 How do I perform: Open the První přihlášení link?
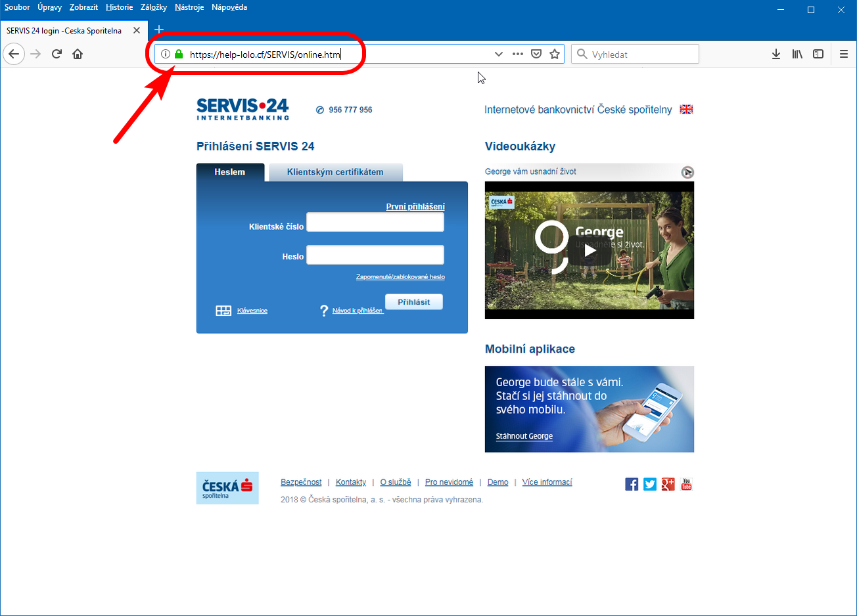pos(415,206)
